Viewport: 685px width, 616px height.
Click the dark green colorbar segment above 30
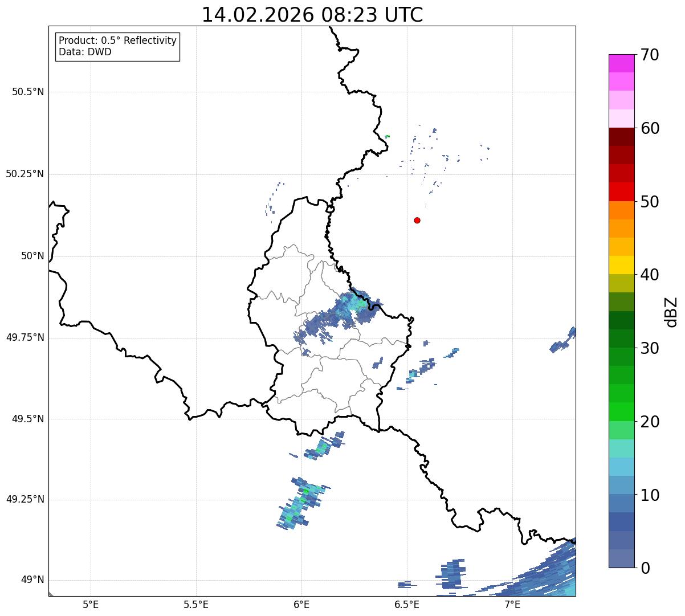tap(621, 338)
